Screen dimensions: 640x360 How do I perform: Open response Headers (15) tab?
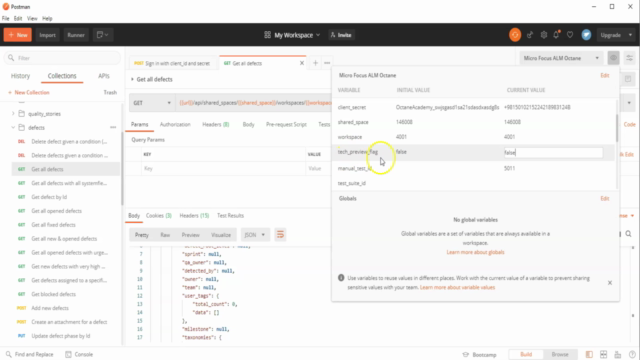194,216
